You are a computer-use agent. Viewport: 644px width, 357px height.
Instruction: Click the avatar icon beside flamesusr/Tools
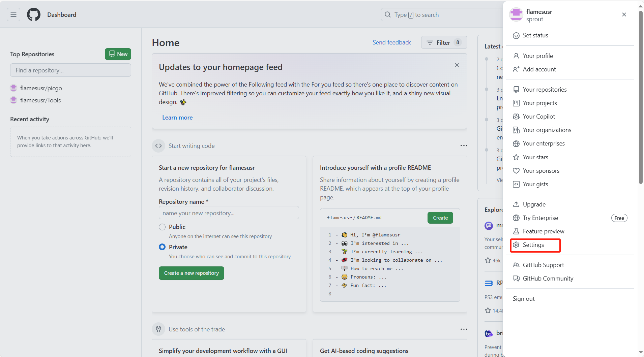[x=13, y=100]
